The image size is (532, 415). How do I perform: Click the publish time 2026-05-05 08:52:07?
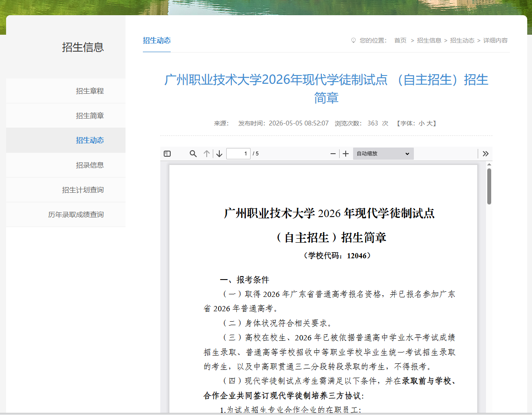click(299, 123)
